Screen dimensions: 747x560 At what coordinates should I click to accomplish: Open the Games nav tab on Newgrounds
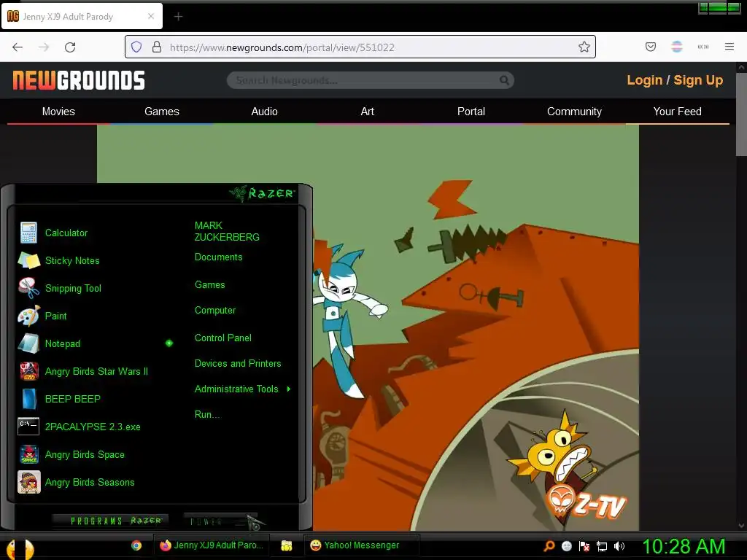[161, 112]
